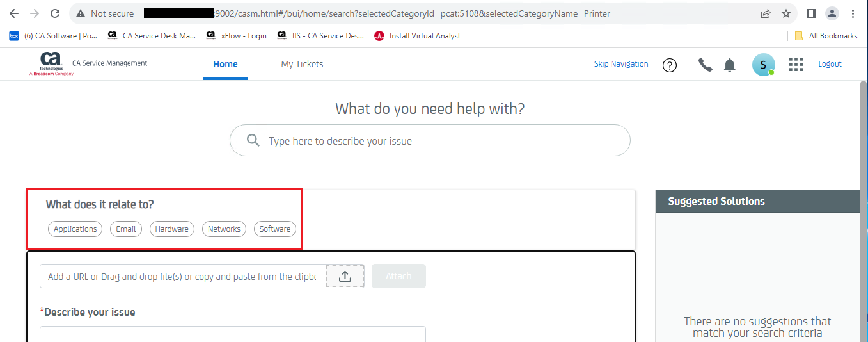Click the upload file icon

coord(345,276)
